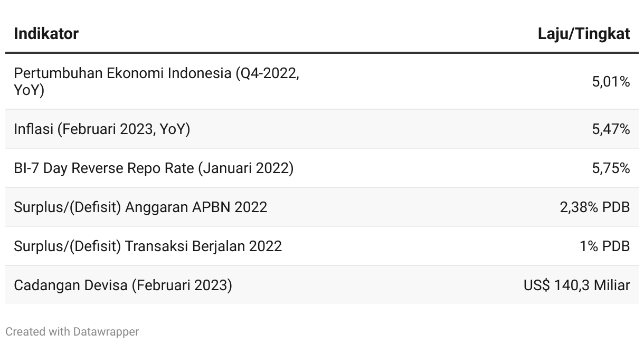Select Cadangan Devisa (Februari 2023) row

[x=322, y=285]
